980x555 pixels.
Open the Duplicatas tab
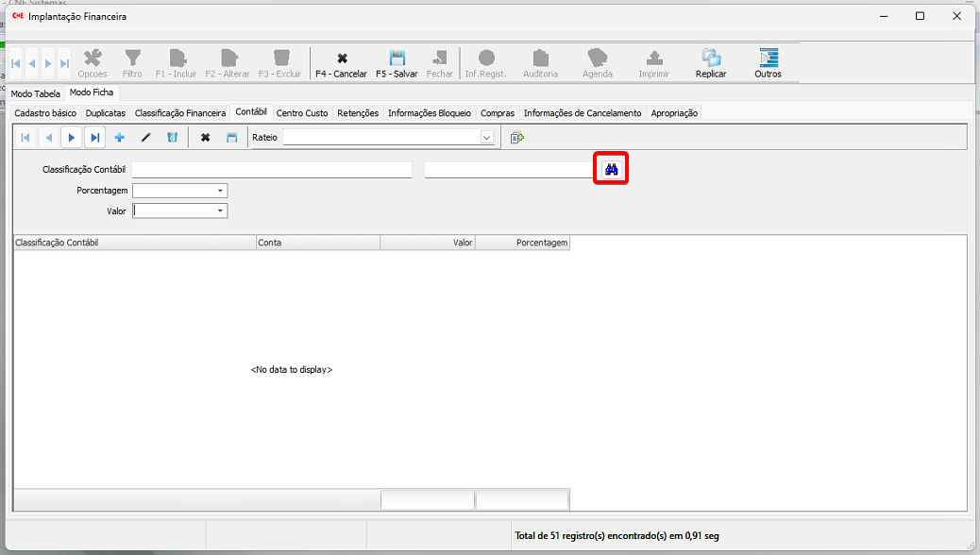click(105, 113)
